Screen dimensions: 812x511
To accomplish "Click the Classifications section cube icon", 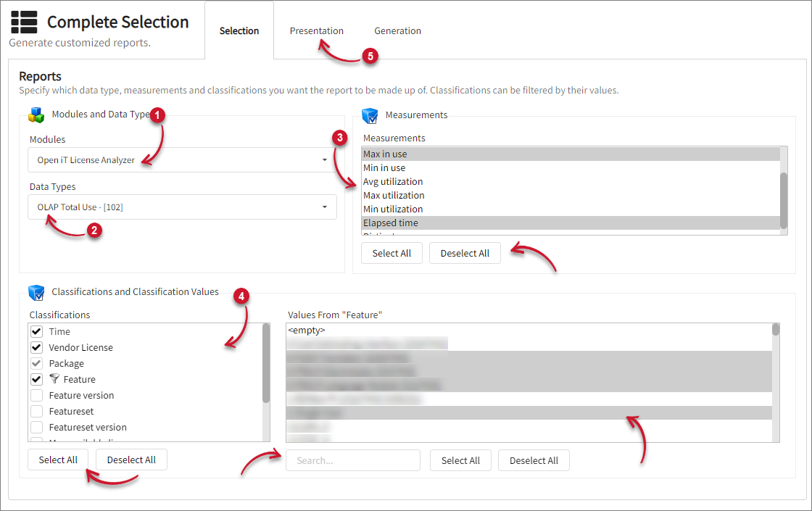I will point(36,292).
